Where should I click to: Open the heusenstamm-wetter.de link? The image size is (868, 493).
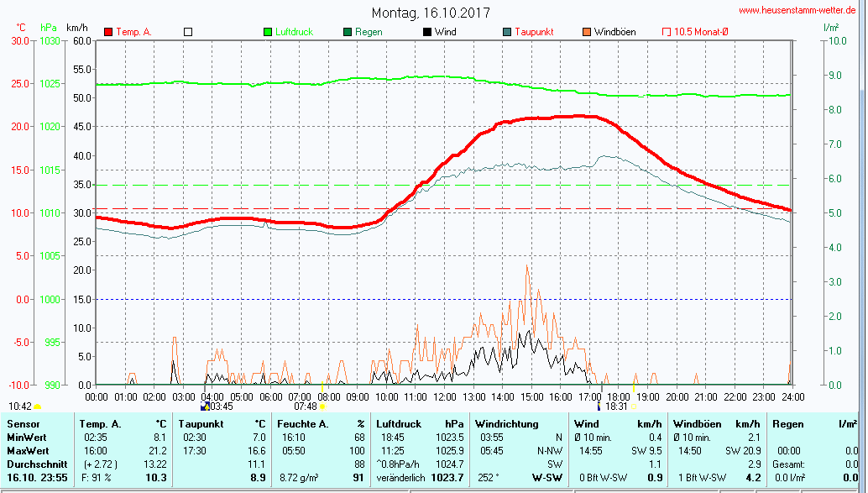click(797, 10)
